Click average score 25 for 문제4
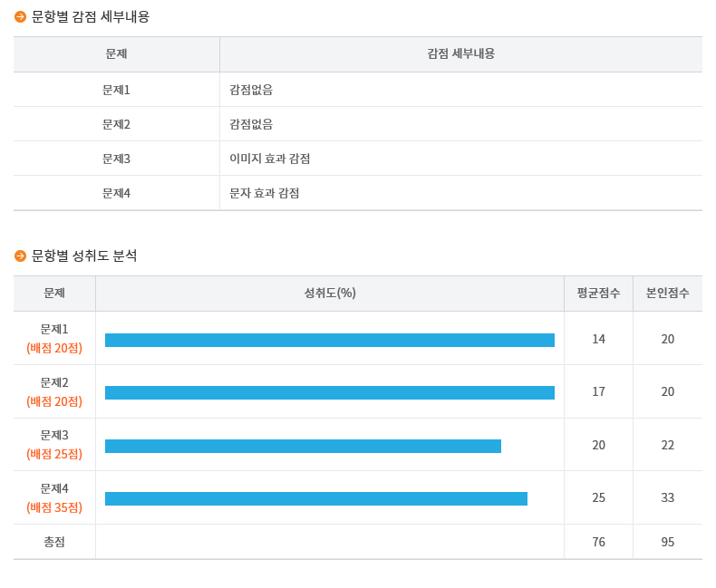The image size is (716, 588). [x=599, y=497]
